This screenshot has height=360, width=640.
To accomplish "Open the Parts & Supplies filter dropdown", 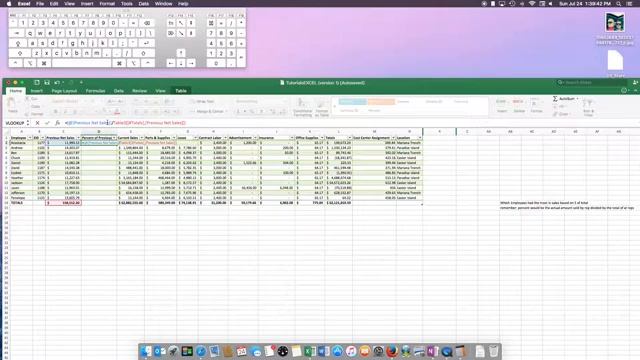I will [x=174, y=138].
